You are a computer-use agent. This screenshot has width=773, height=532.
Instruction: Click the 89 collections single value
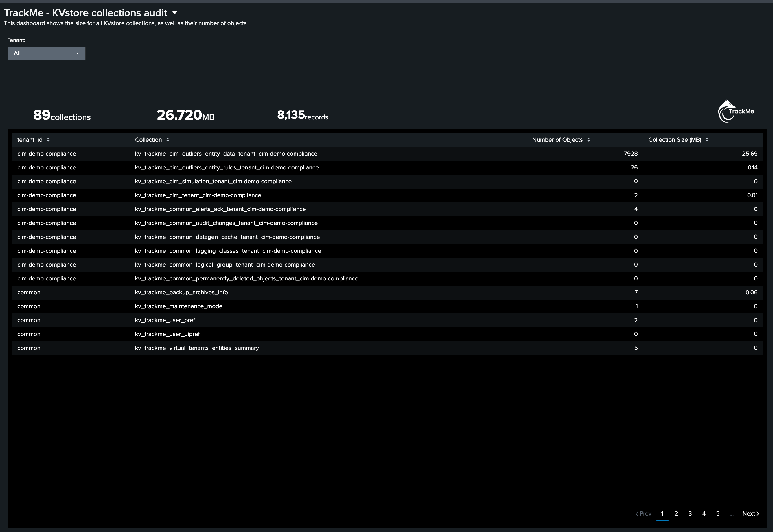click(62, 115)
